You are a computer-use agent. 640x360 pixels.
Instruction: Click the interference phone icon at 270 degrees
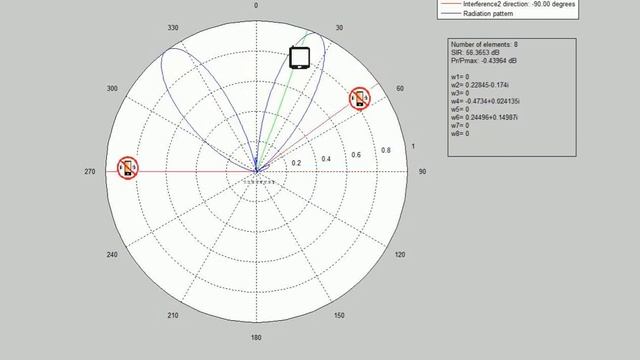[x=128, y=168]
